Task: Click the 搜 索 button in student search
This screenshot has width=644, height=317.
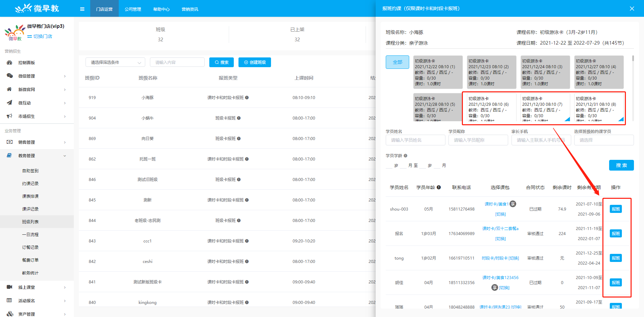Action: [x=621, y=165]
